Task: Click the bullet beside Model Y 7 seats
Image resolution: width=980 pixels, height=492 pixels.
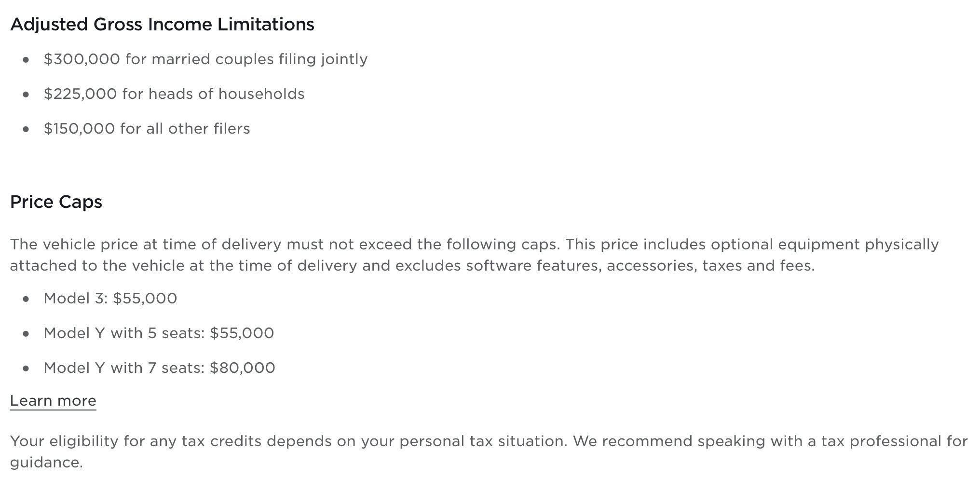Action: click(26, 368)
